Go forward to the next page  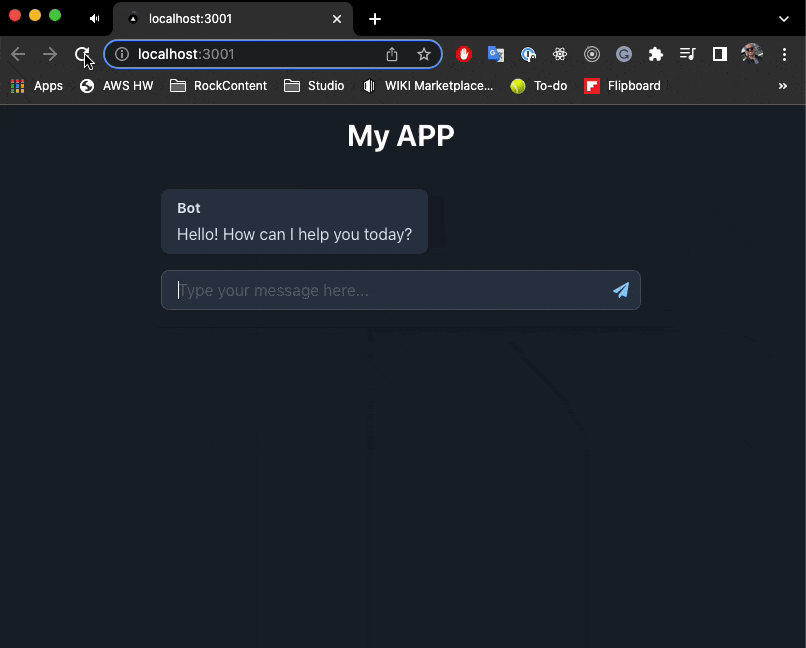[x=50, y=54]
